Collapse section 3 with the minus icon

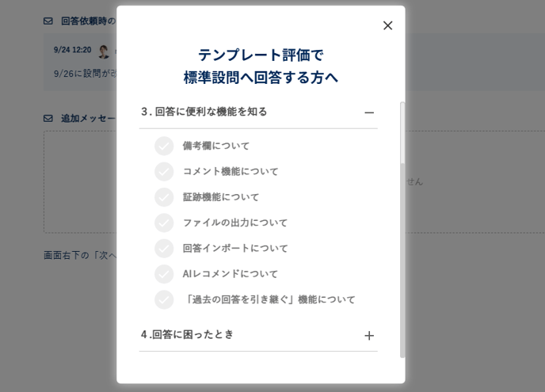tap(369, 112)
